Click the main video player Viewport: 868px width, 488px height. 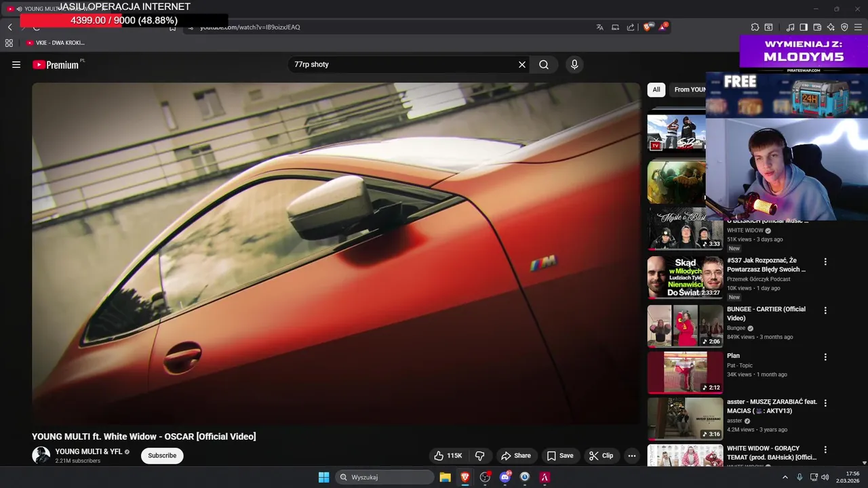(x=336, y=253)
